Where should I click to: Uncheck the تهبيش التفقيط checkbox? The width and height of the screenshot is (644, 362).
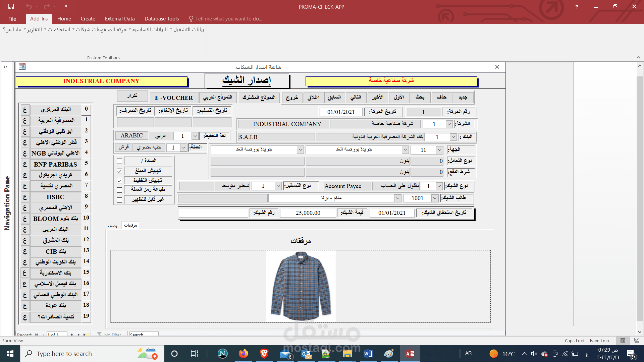(x=119, y=181)
